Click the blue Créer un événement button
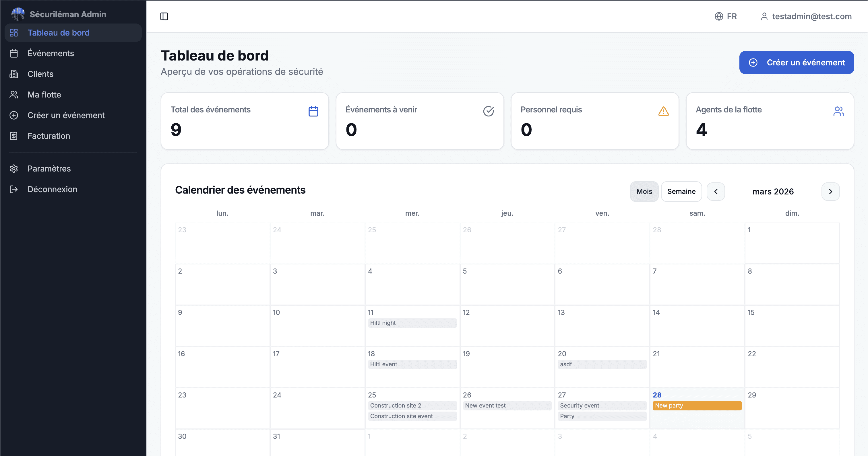This screenshot has width=868, height=456. pyautogui.click(x=796, y=62)
